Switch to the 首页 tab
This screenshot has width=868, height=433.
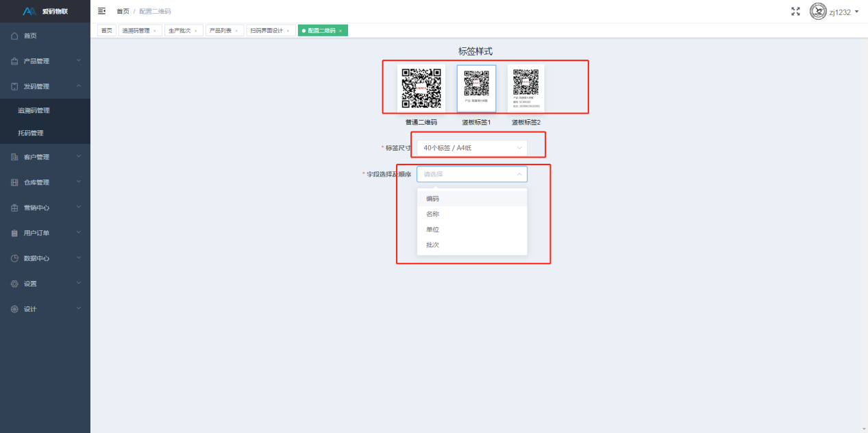coord(106,31)
